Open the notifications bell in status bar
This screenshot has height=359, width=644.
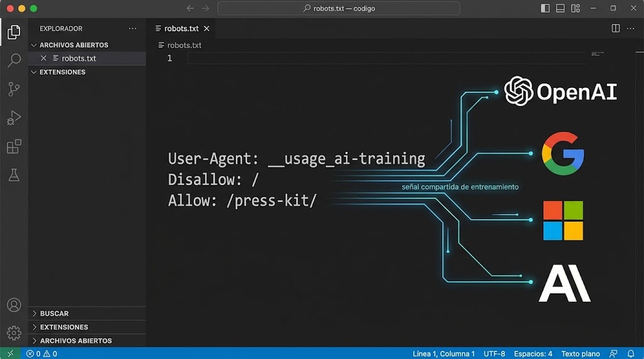631,353
